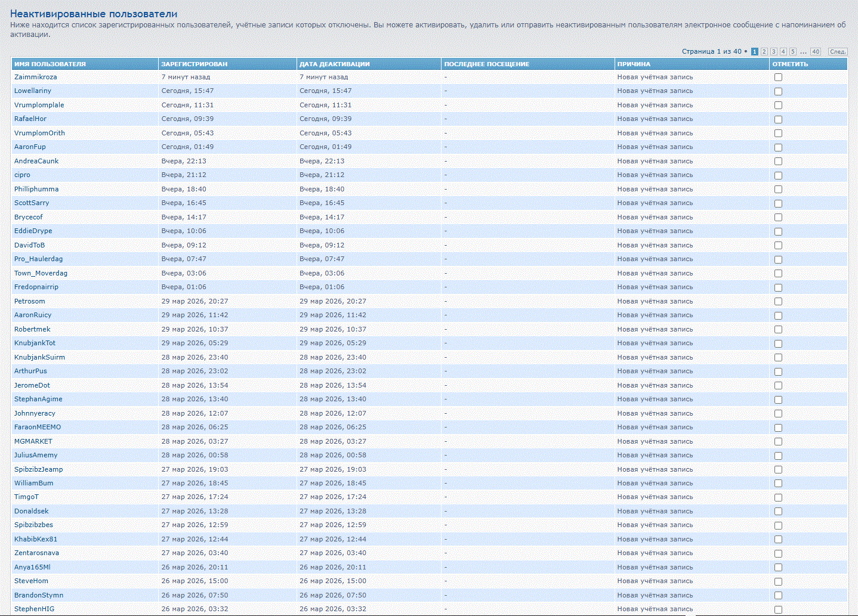The height and width of the screenshot is (616, 858).
Task: Jump to page 3 in pagination
Action: [773, 52]
